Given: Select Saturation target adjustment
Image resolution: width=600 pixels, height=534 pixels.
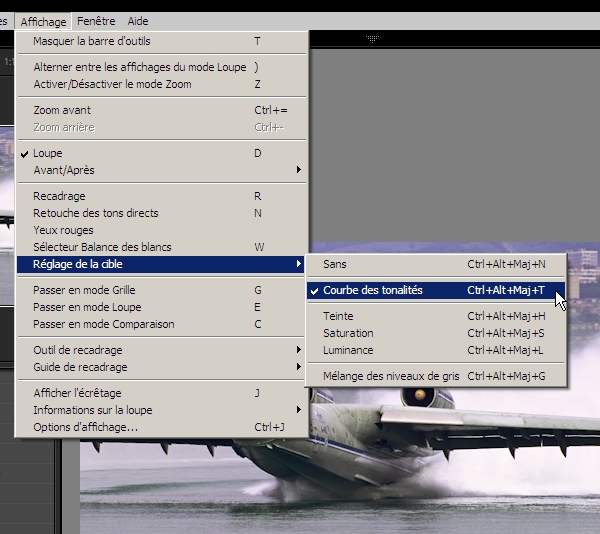Looking at the screenshot, I should coord(436,333).
